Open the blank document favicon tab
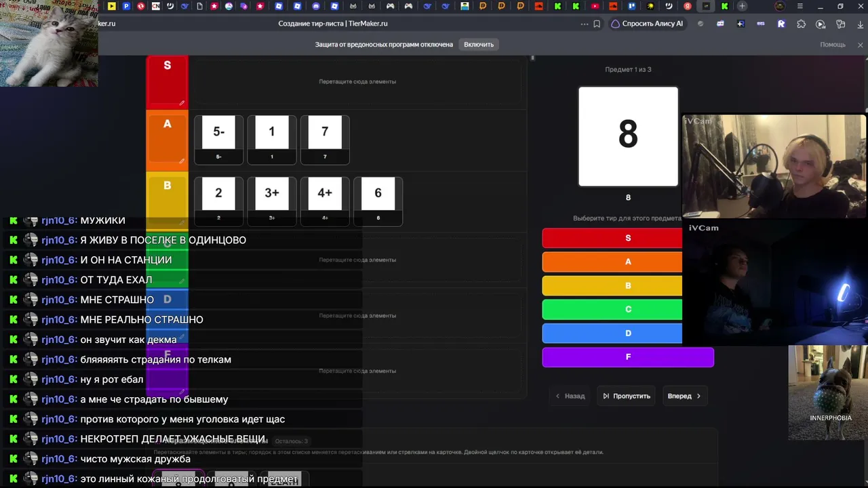This screenshot has width=868, height=488. pos(199,6)
